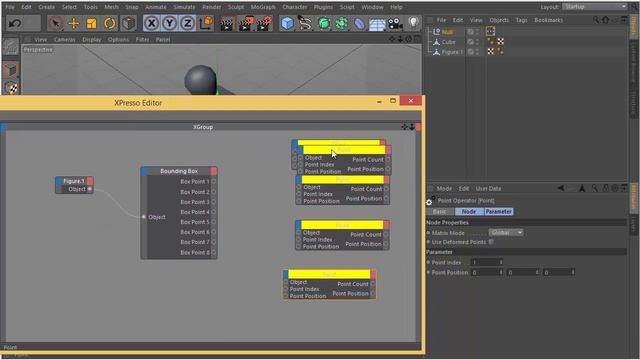Toggle the Z axis lock
The width and height of the screenshot is (640, 360).
click(x=187, y=23)
